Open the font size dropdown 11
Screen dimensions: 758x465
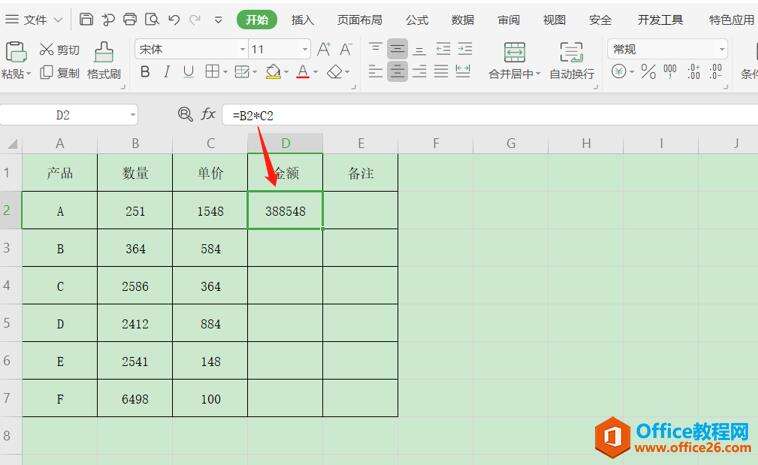click(305, 49)
